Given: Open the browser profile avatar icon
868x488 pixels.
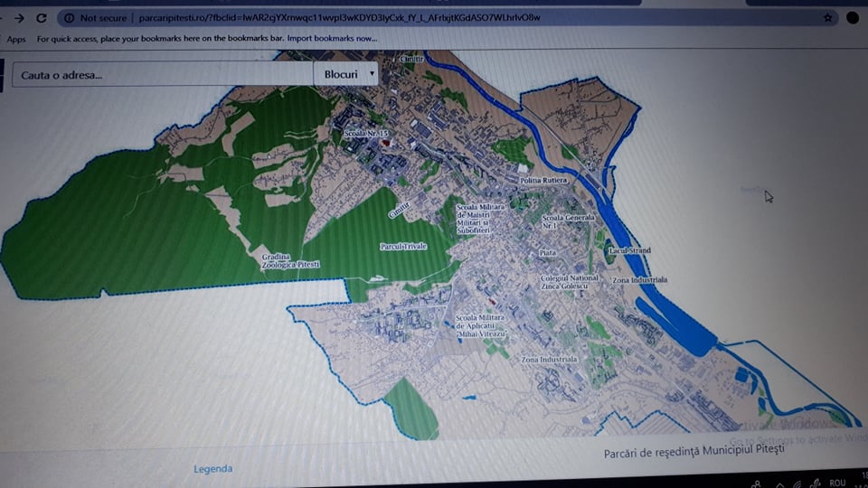Looking at the screenshot, I should tap(852, 17).
